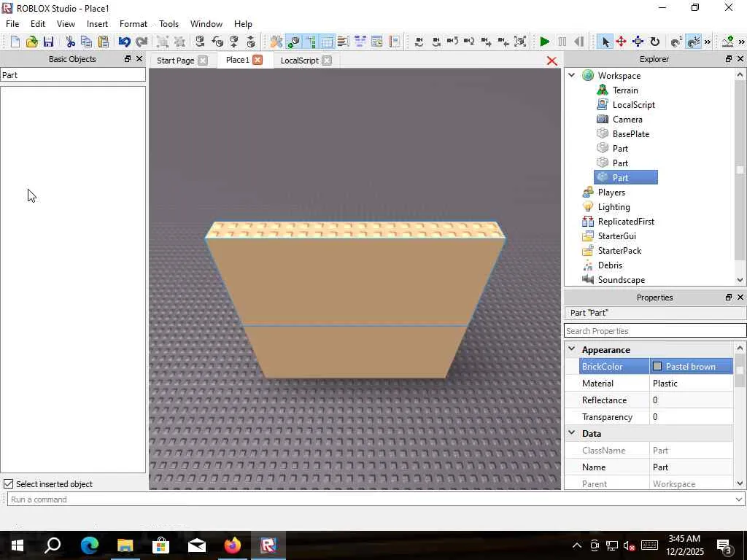Image resolution: width=747 pixels, height=560 pixels.
Task: Expand the grid toolbar overflow chevron
Action: tap(708, 42)
